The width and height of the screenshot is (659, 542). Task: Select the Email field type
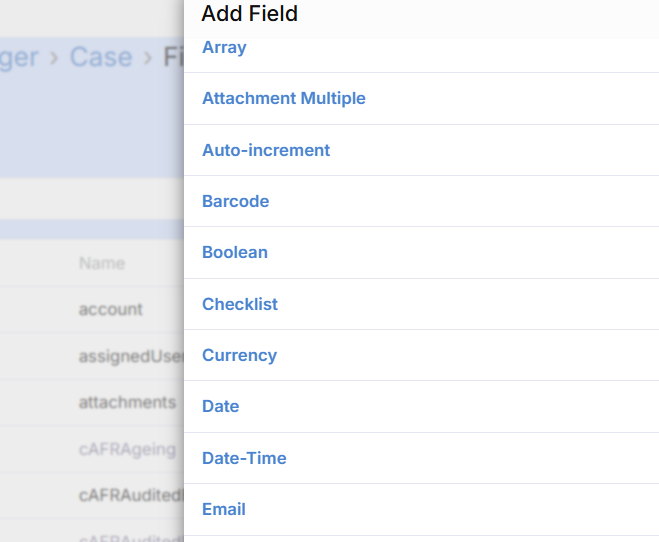pyautogui.click(x=223, y=509)
